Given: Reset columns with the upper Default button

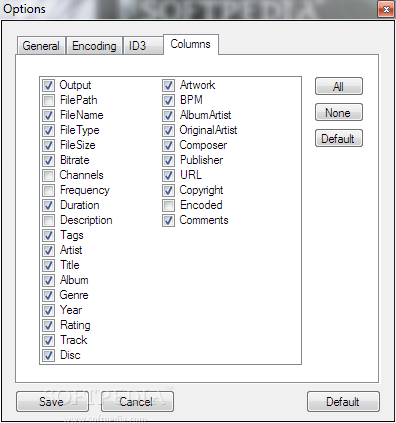Looking at the screenshot, I should [339, 138].
